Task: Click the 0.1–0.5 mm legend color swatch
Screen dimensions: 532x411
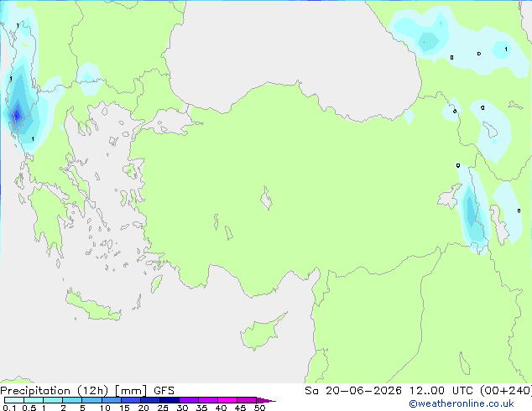Action: 14,400
